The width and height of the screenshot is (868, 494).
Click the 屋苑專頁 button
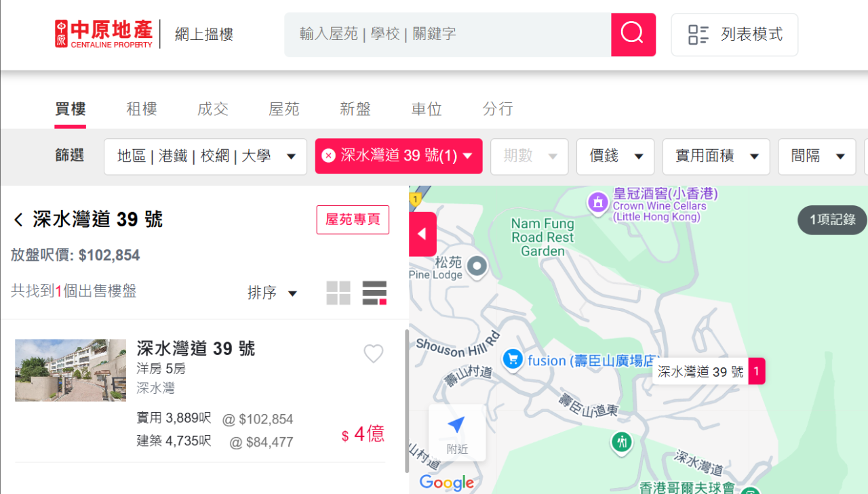coord(353,220)
